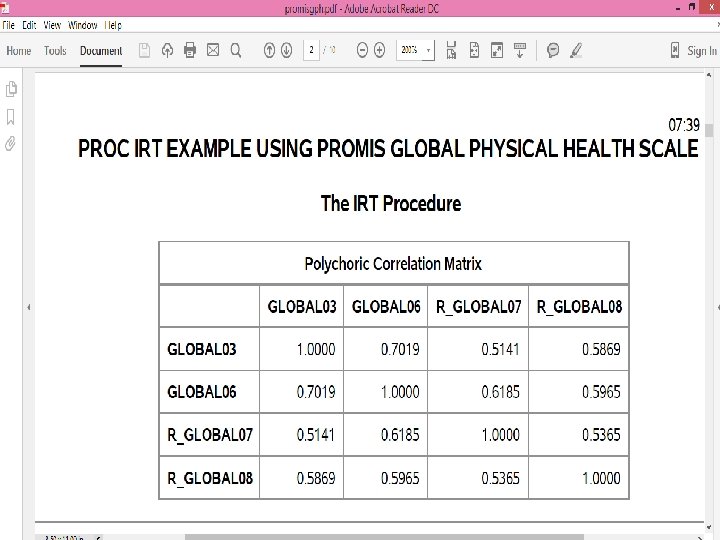Click the mobile link icon beside Sign In
Image resolution: width=720 pixels, height=540 pixels.
click(x=675, y=50)
